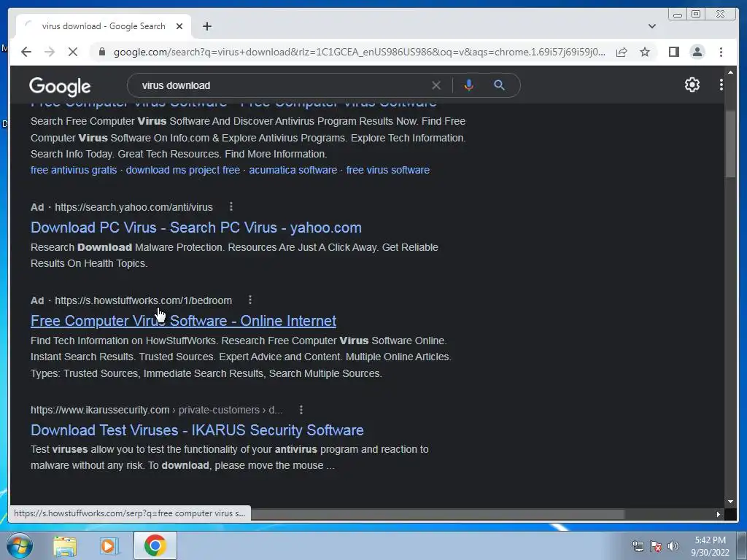
Task: Follow acumatica software sitelink
Action: click(293, 170)
